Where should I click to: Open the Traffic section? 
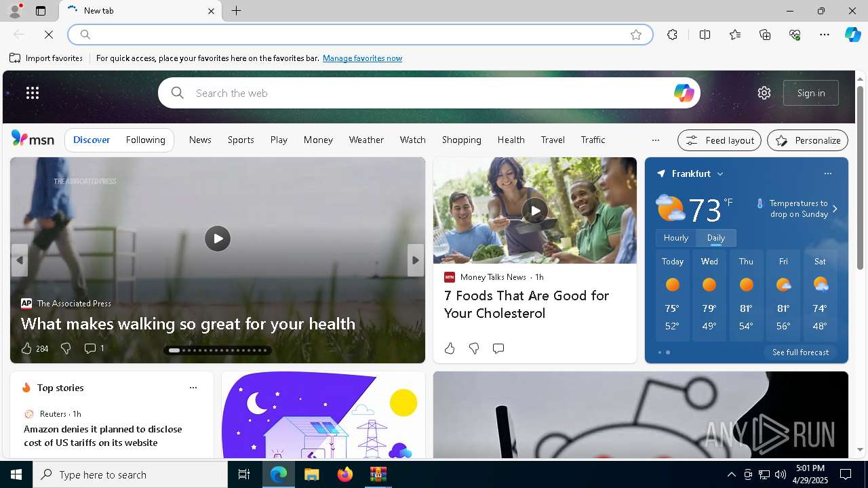point(593,140)
